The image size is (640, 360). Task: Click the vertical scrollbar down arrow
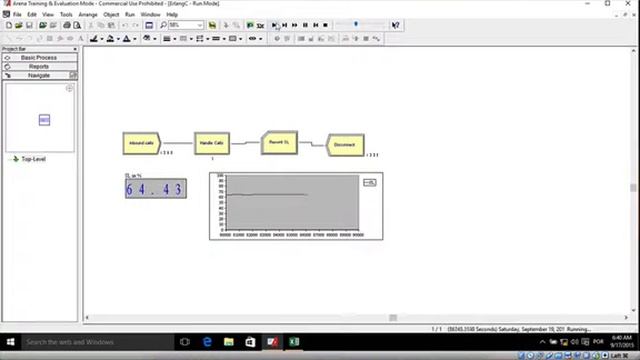[633, 311]
